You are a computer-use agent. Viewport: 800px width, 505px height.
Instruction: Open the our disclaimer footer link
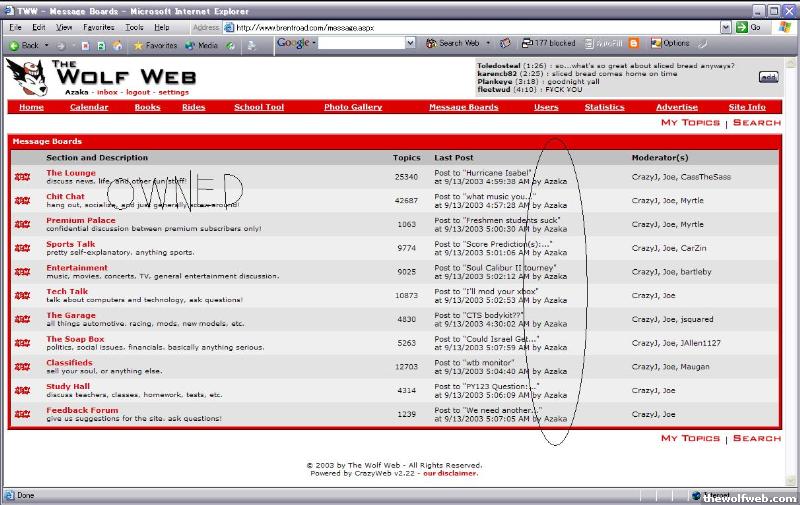pos(451,473)
